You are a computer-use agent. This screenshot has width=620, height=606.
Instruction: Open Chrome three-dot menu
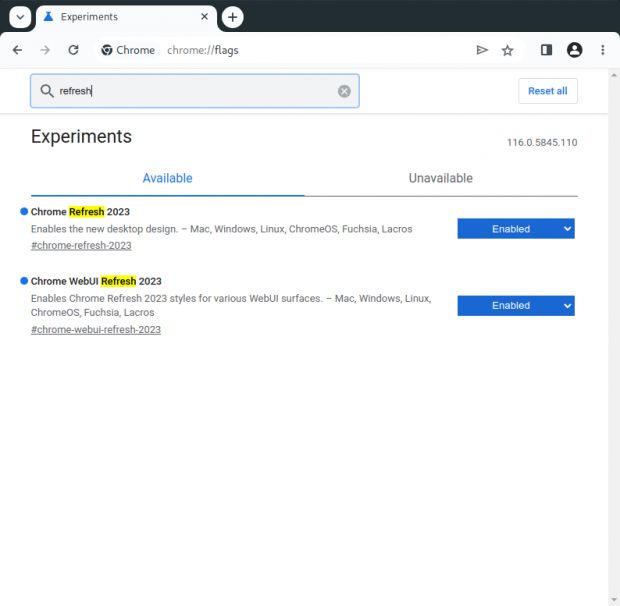tap(603, 50)
